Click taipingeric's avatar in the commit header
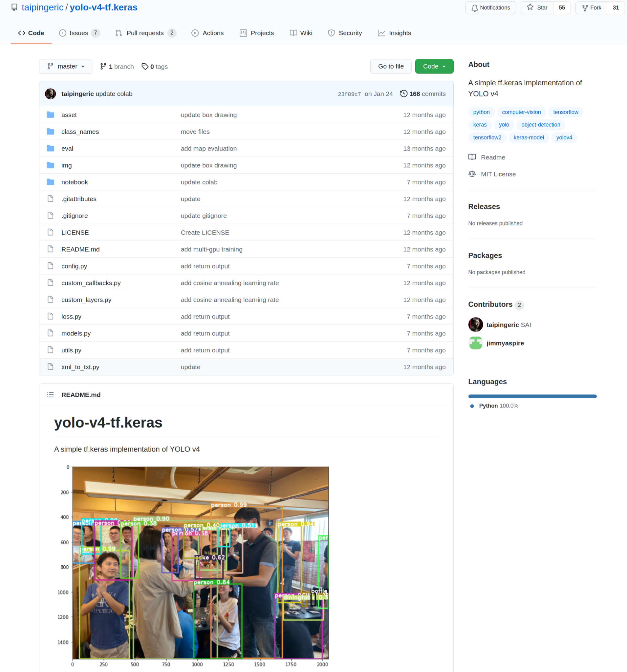The height and width of the screenshot is (672, 627). pos(51,94)
